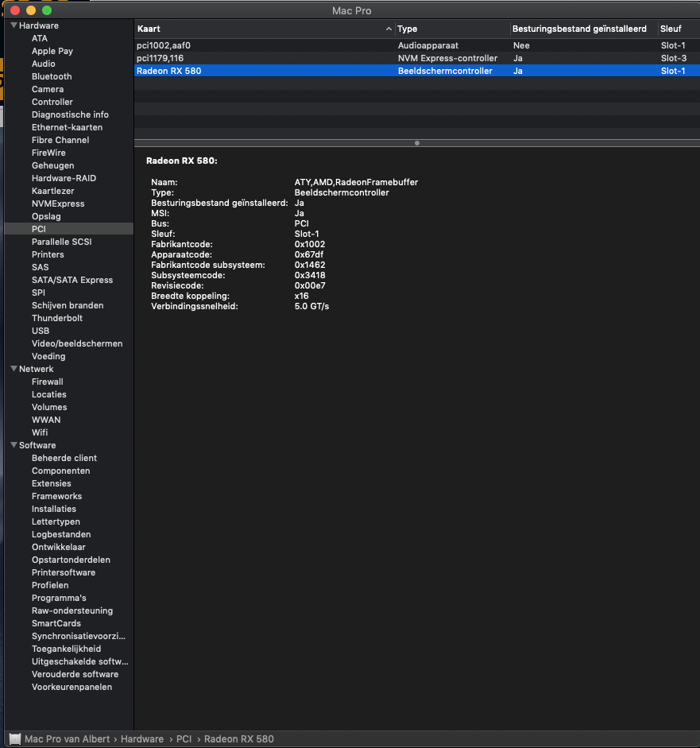This screenshot has height=748, width=700.
Task: Sort by Kaart column sort arrow
Action: pyautogui.click(x=389, y=29)
